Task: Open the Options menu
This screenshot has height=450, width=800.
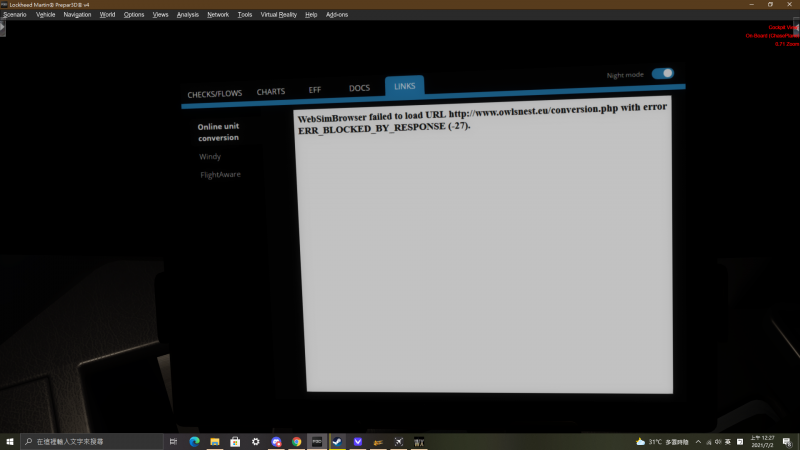Action: click(x=134, y=15)
